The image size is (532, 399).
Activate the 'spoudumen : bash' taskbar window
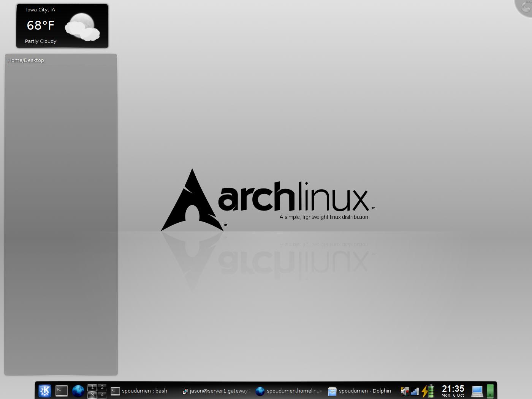pyautogui.click(x=144, y=391)
